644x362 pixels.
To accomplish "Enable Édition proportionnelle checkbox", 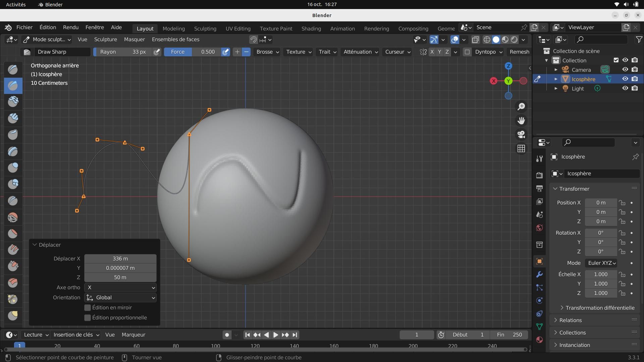I will pos(88,317).
